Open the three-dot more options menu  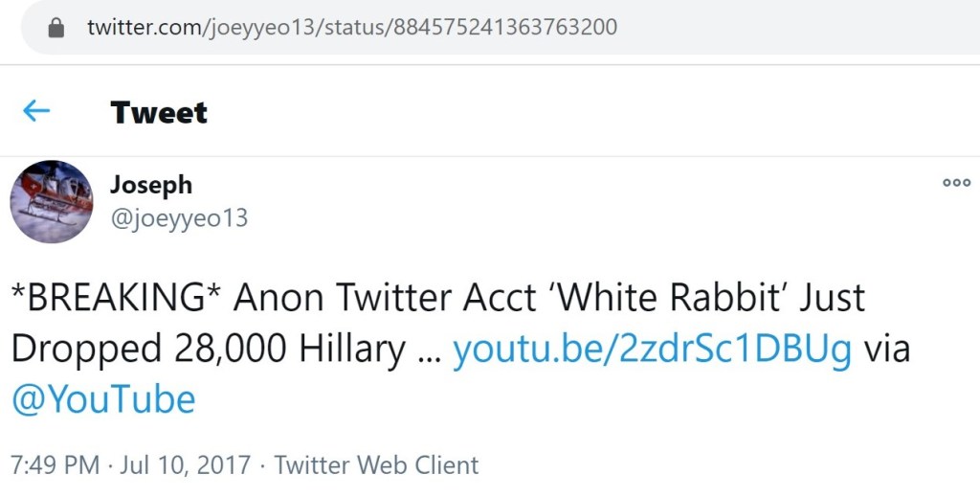956,183
